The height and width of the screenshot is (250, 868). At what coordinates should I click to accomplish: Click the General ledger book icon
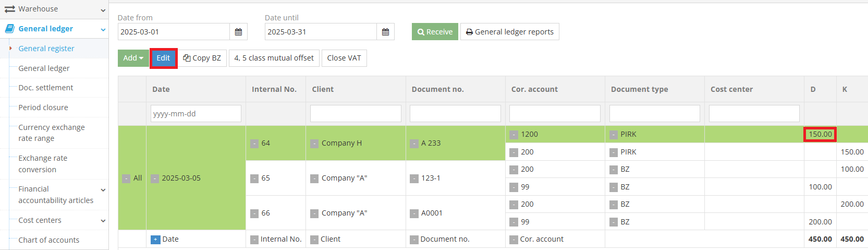(x=9, y=29)
